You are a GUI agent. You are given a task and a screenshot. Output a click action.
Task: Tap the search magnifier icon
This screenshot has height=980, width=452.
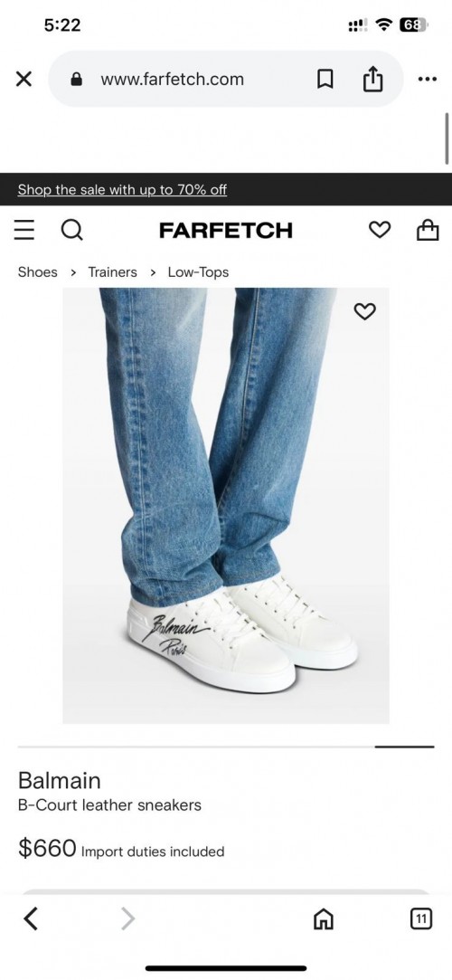point(71,230)
